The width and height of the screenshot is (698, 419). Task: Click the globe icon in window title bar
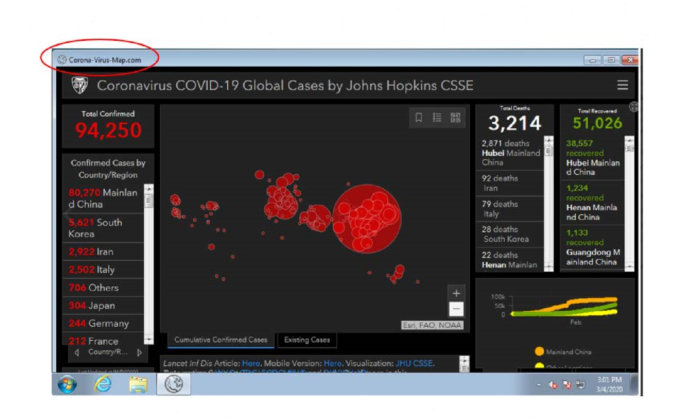tap(62, 60)
